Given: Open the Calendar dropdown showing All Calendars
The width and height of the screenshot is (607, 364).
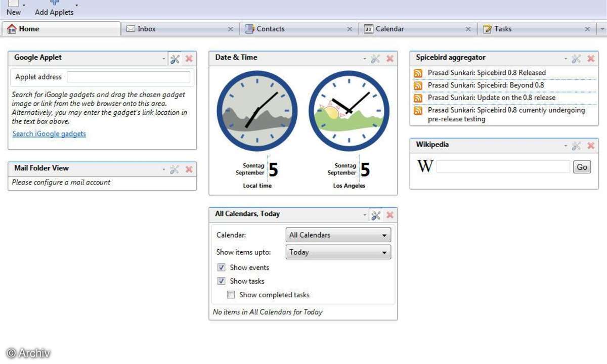Looking at the screenshot, I should click(338, 235).
